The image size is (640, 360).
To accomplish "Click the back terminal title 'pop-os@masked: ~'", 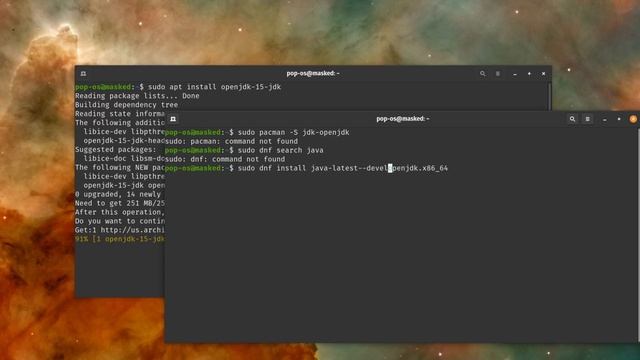I will click(313, 73).
